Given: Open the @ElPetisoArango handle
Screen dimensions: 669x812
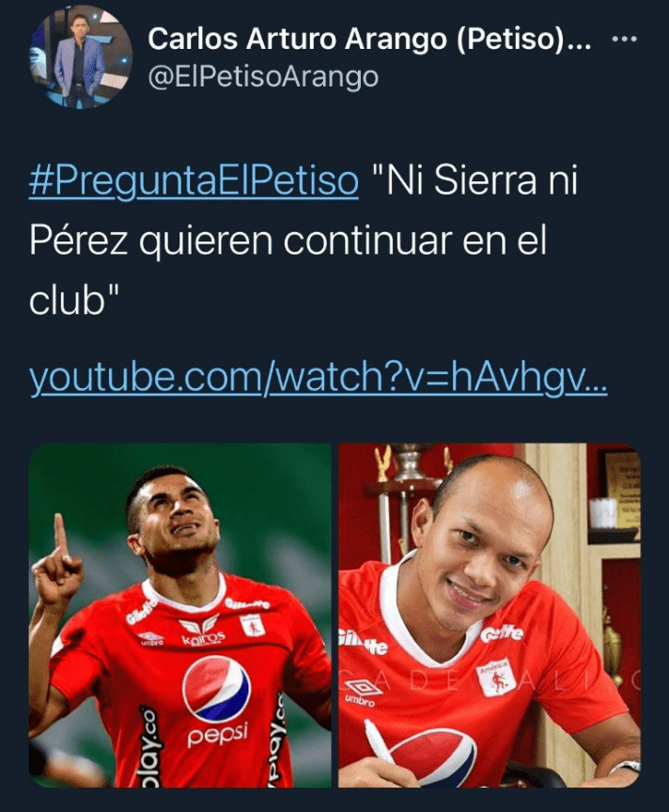Looking at the screenshot, I should click(x=263, y=77).
